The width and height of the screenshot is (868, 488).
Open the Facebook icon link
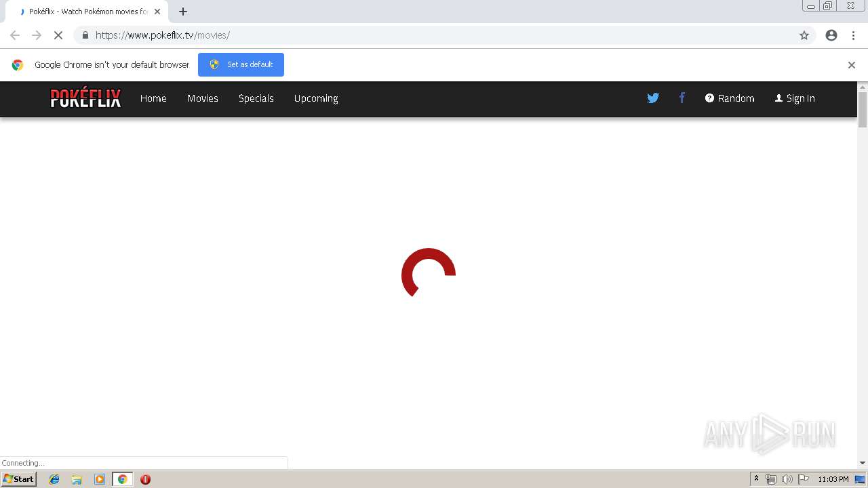point(682,98)
